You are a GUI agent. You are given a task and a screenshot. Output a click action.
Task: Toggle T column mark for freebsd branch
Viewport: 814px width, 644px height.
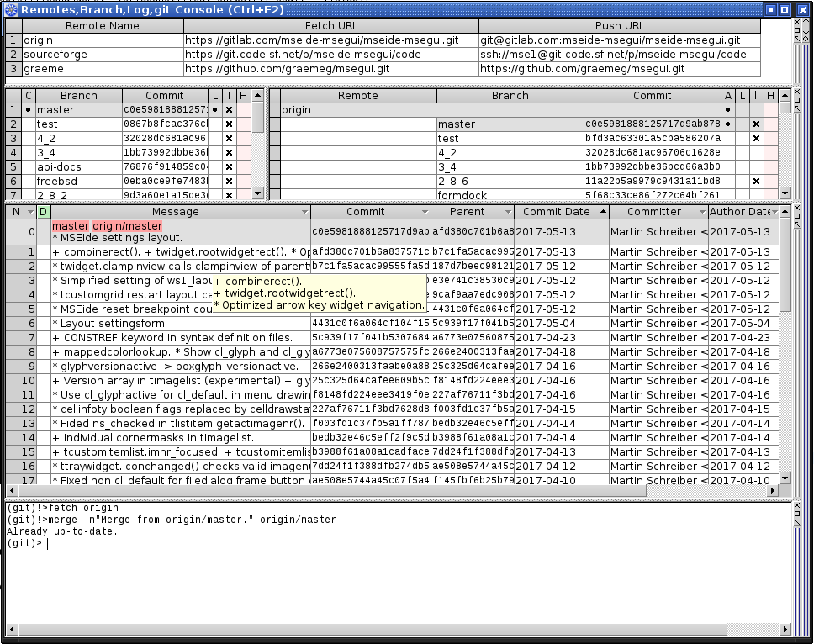[x=229, y=182]
